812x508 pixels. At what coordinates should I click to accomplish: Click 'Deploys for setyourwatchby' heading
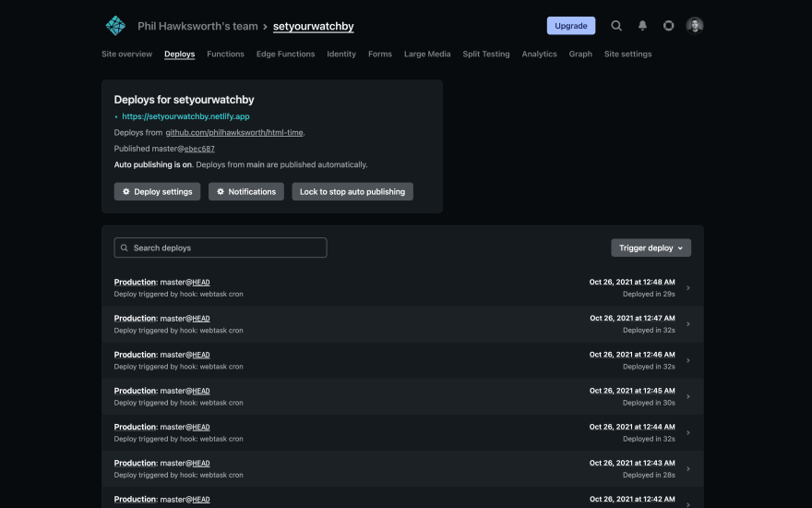click(184, 100)
